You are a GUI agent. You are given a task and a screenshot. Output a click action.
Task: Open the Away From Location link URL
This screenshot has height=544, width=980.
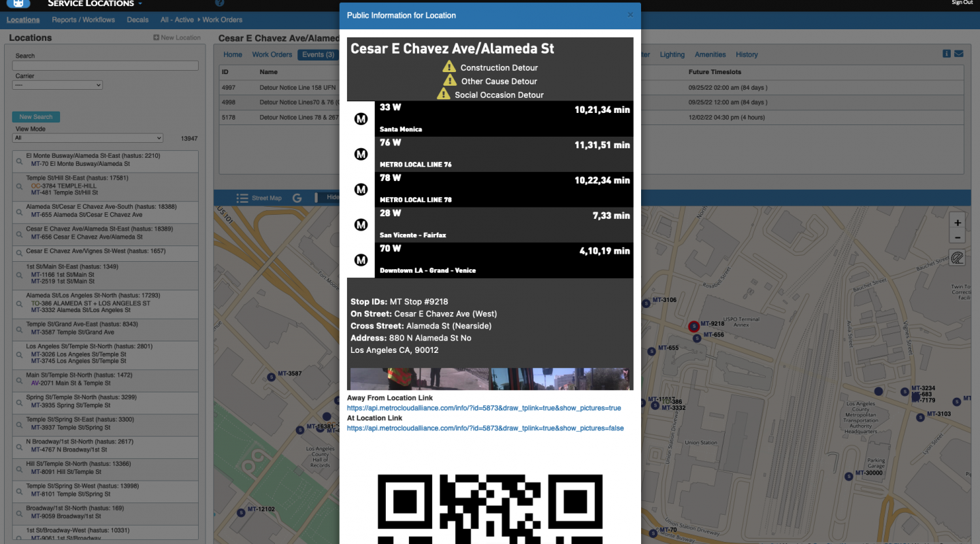coord(484,408)
